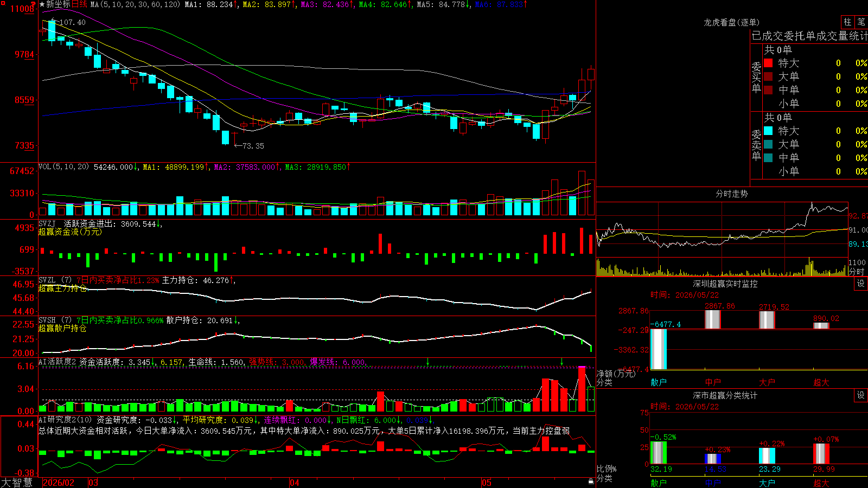Click the teal 大单 sell-order swatch
The image size is (868, 488).
click(768, 144)
